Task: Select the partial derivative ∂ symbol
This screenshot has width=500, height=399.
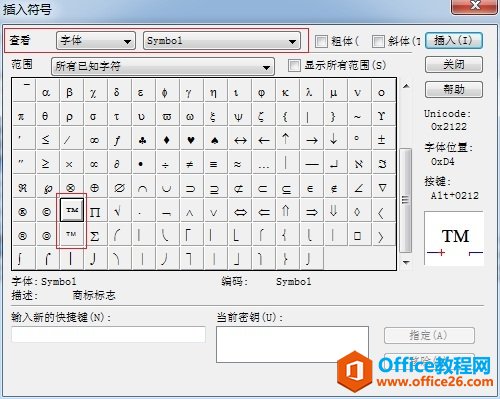Action: 120,163
